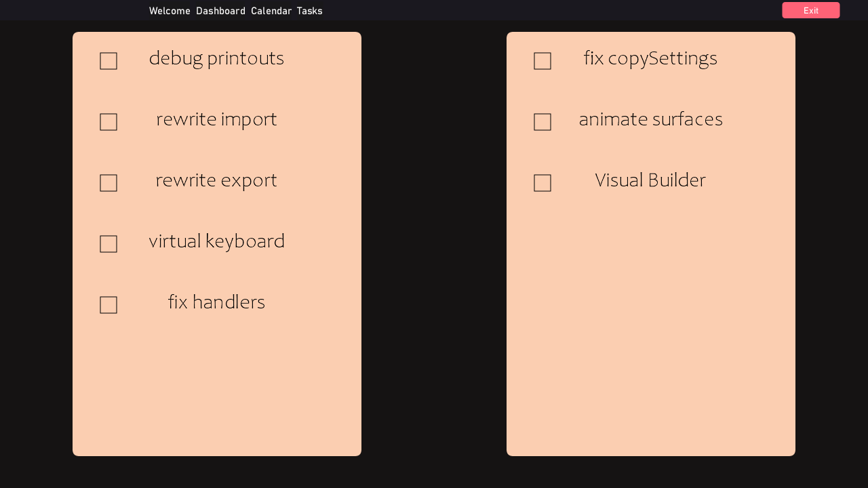Check the animate surfaces checkbox

click(542, 122)
